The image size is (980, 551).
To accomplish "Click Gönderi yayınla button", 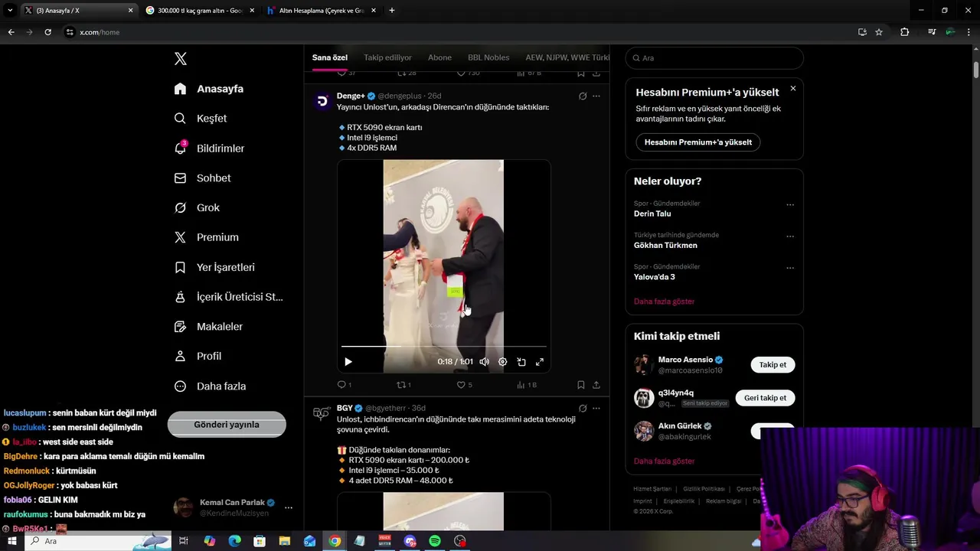I will point(227,425).
